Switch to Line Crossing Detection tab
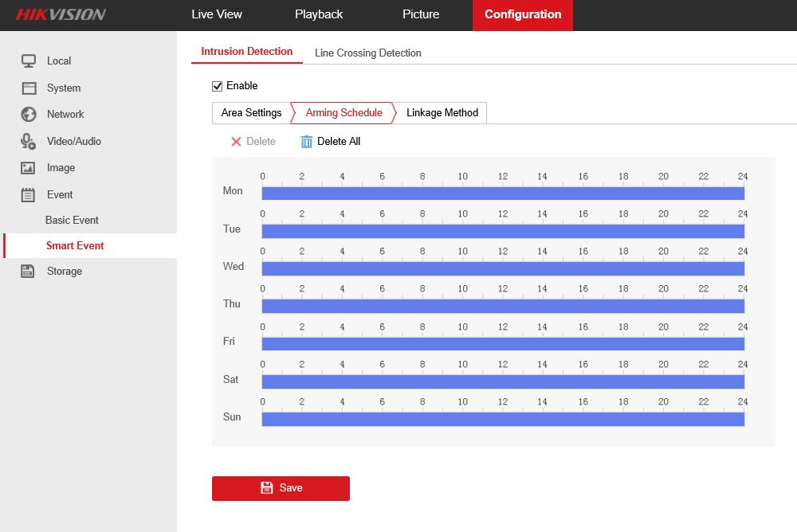Viewport: 797px width, 532px height. [x=367, y=53]
